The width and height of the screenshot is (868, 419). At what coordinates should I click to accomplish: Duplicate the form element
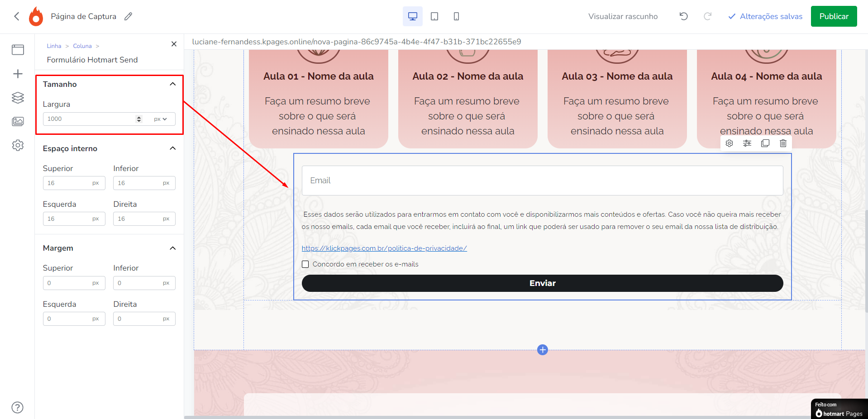(x=765, y=143)
